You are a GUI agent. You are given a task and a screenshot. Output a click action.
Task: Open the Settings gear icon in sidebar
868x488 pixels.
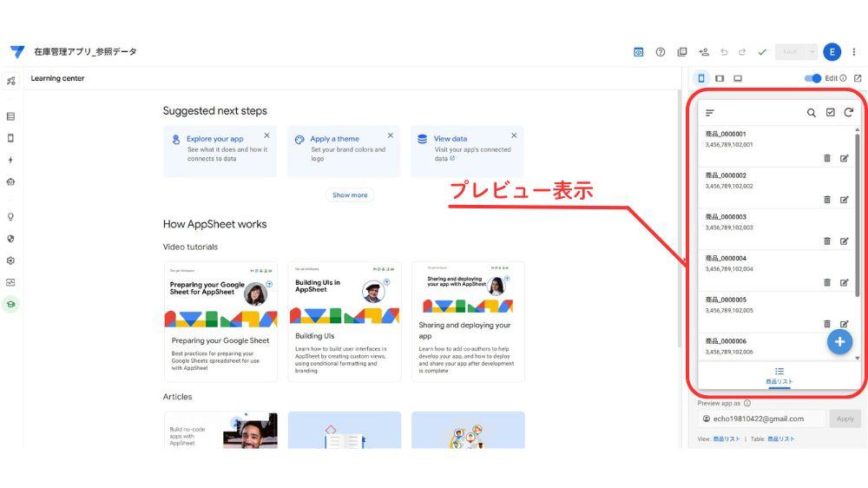(x=10, y=260)
